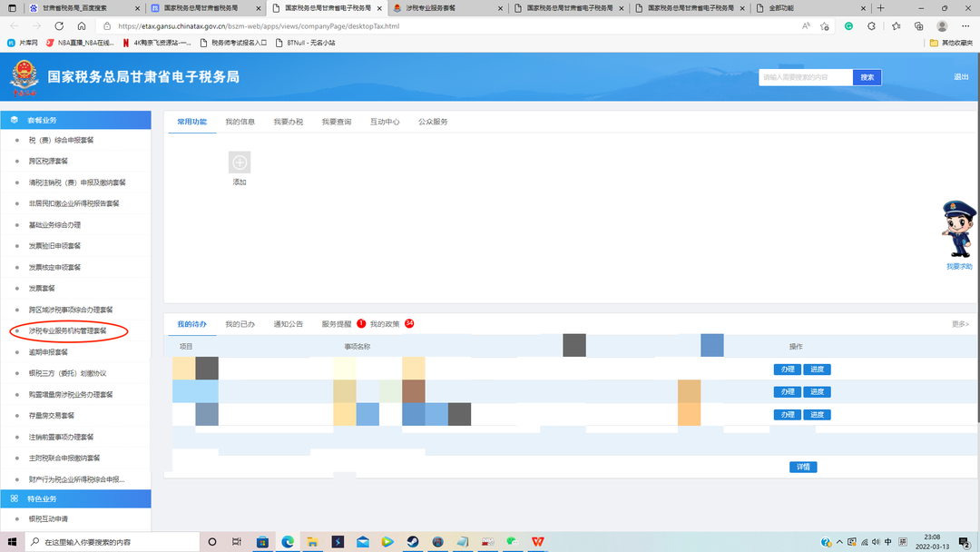This screenshot has width=980, height=552.
Task: Switch to the 我的待办 tab
Action: [191, 324]
